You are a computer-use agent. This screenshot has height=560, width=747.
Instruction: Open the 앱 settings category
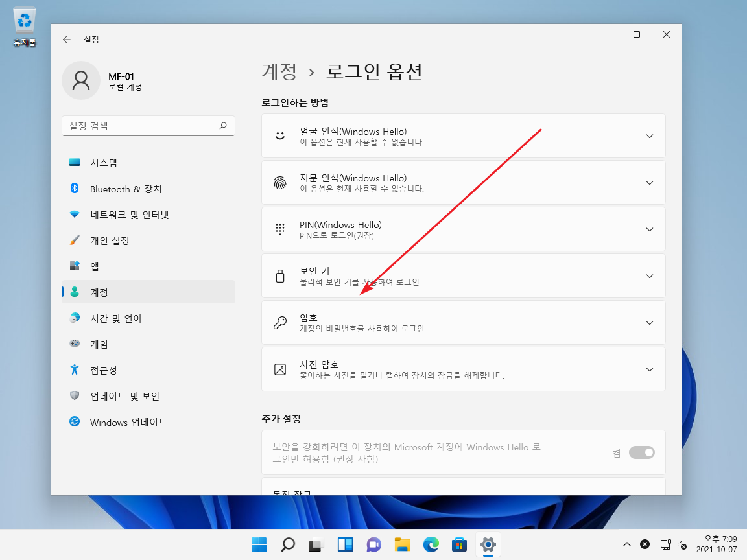point(148,266)
